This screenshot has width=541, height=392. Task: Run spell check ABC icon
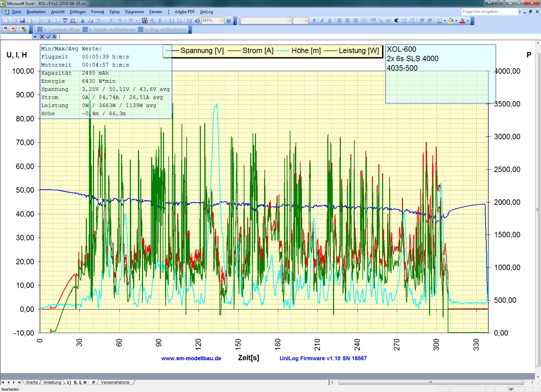(65, 21)
